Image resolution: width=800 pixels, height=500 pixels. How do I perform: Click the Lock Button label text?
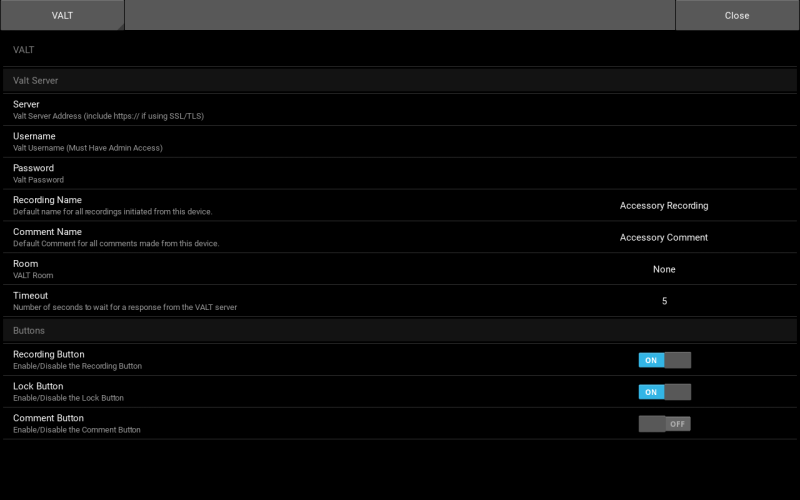38,386
